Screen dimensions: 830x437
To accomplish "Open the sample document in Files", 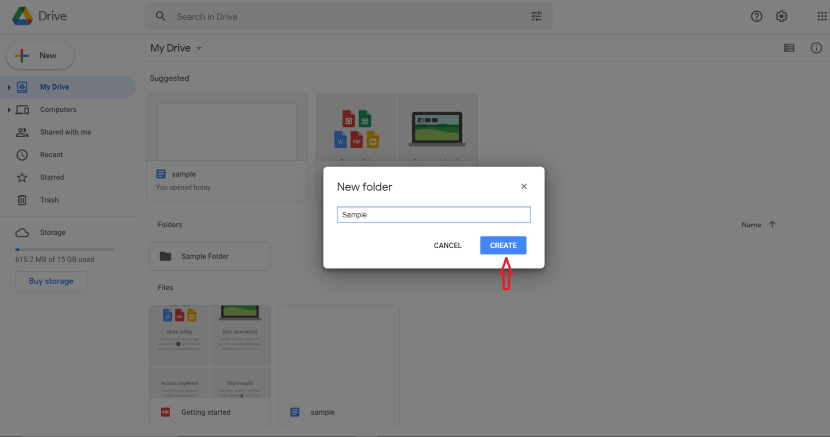I will [339, 365].
